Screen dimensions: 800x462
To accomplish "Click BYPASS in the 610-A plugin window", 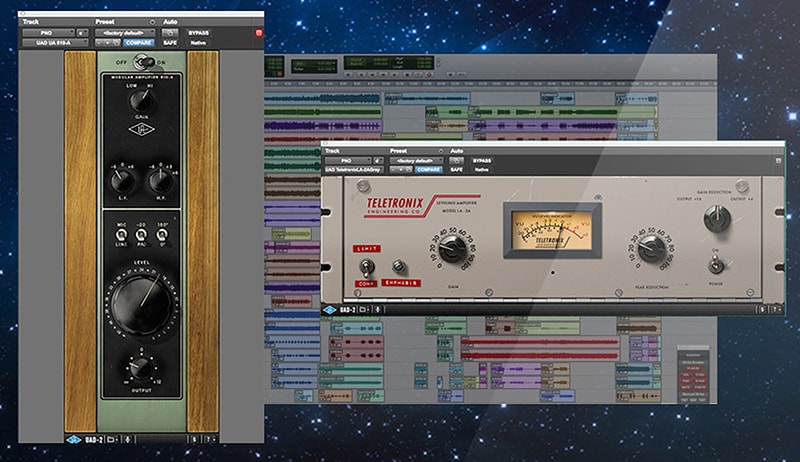I will [198, 33].
